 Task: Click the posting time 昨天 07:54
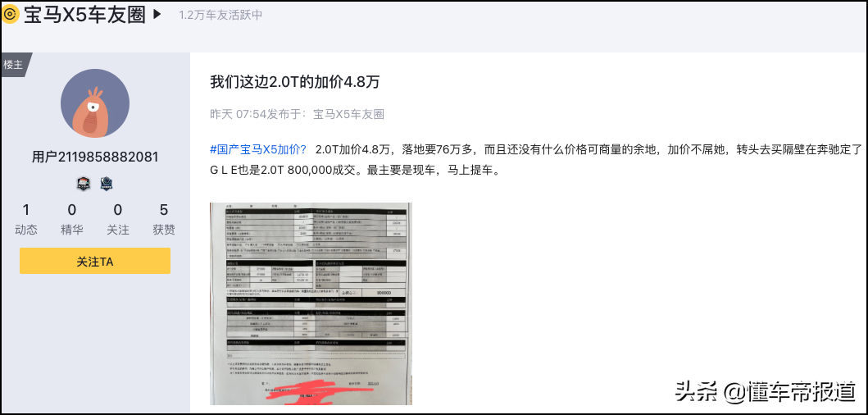point(239,115)
